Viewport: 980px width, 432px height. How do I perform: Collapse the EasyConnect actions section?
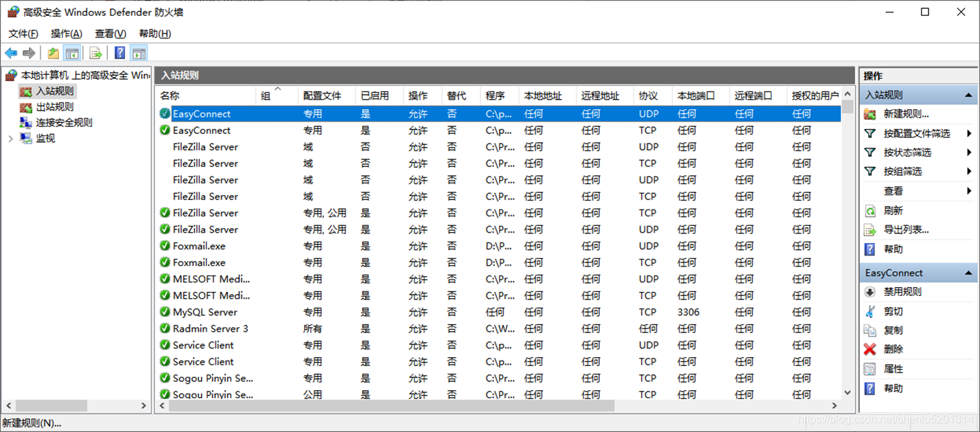point(969,273)
